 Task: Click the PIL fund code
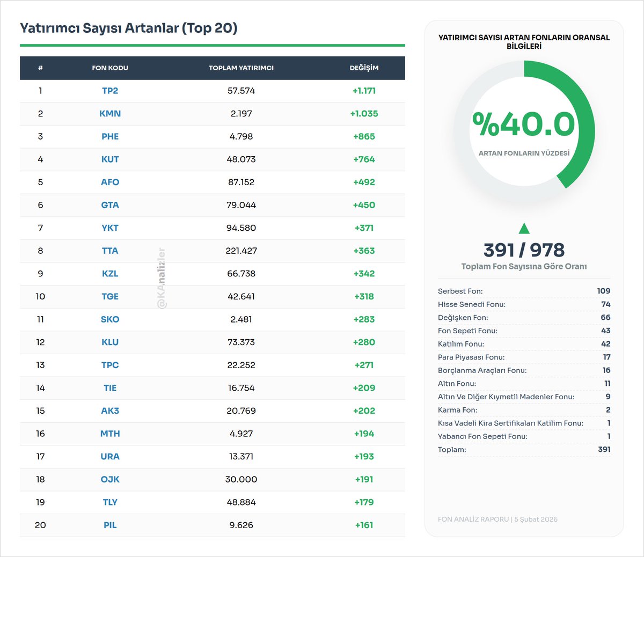coord(110,525)
